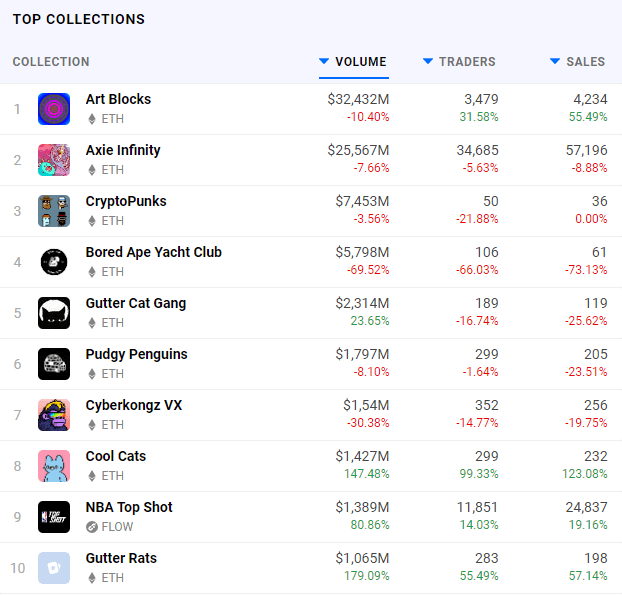Open the Gutter Cat Gang icon
The image size is (622, 595).
pyautogui.click(x=54, y=313)
